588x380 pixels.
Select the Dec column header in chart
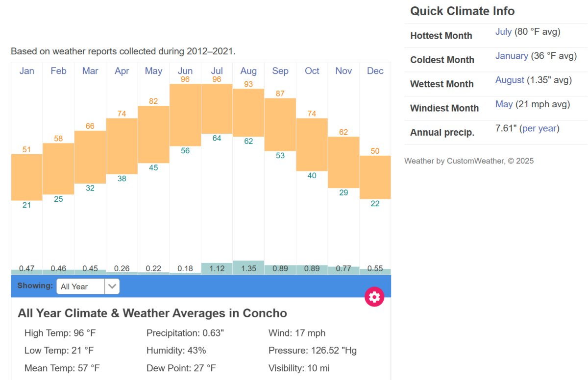click(375, 71)
